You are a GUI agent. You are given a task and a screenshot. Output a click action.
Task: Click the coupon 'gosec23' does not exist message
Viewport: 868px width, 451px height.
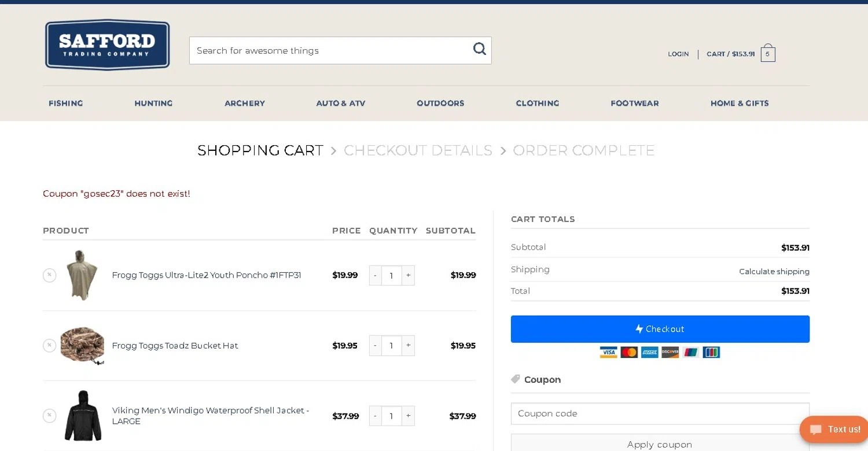[116, 194]
